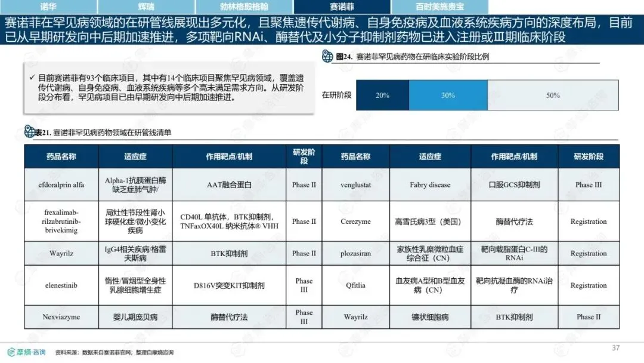644x363 pixels.
Task: Click the slide headline beginning 赛诺菲在罕见病领域
Action: click(322, 30)
